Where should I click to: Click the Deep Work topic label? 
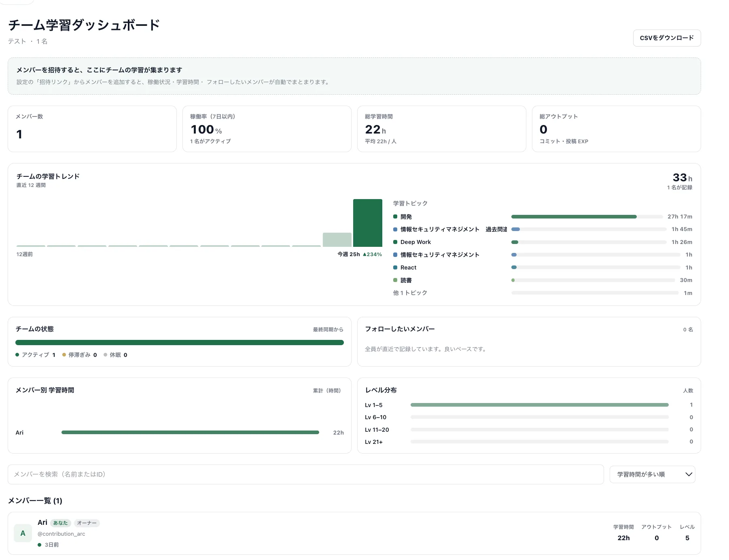tap(415, 242)
